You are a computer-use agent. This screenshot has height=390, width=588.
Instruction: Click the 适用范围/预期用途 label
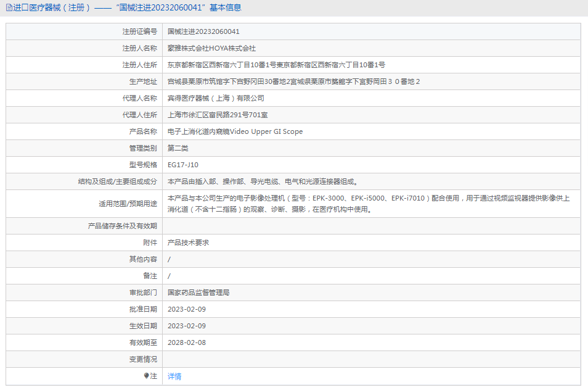(128, 204)
